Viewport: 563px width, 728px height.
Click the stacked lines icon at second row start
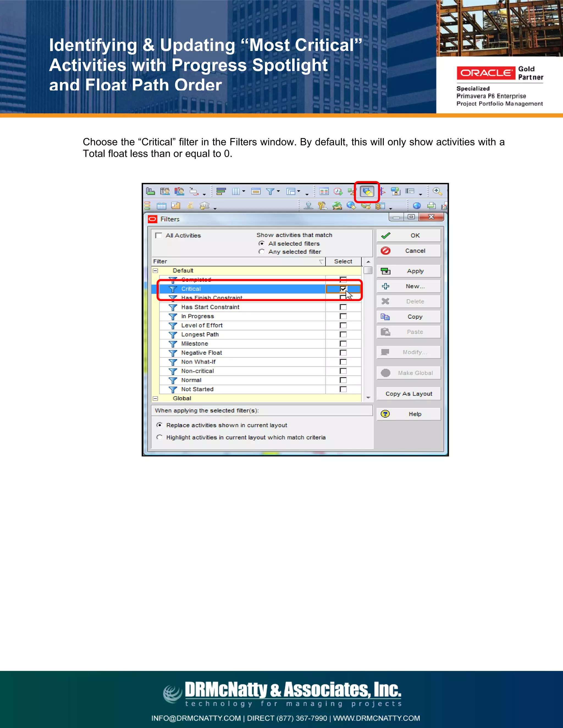point(147,206)
